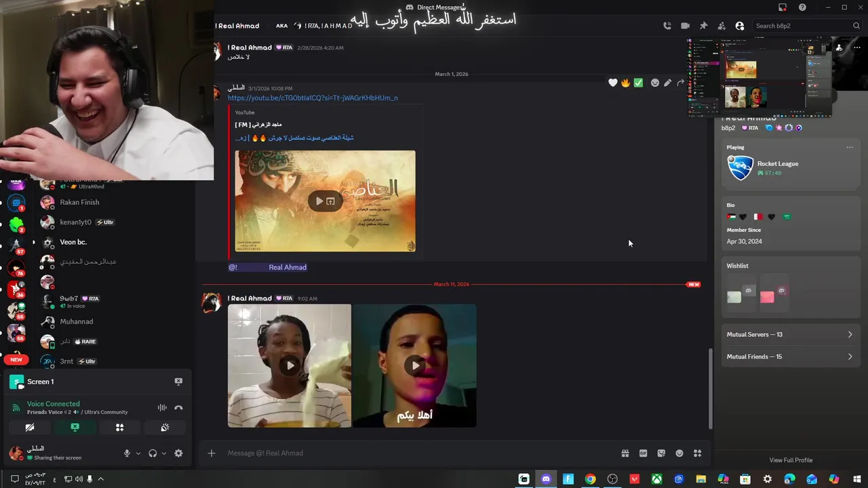Open the soundboard button
The height and width of the screenshot is (488, 868).
pyautogui.click(x=165, y=428)
